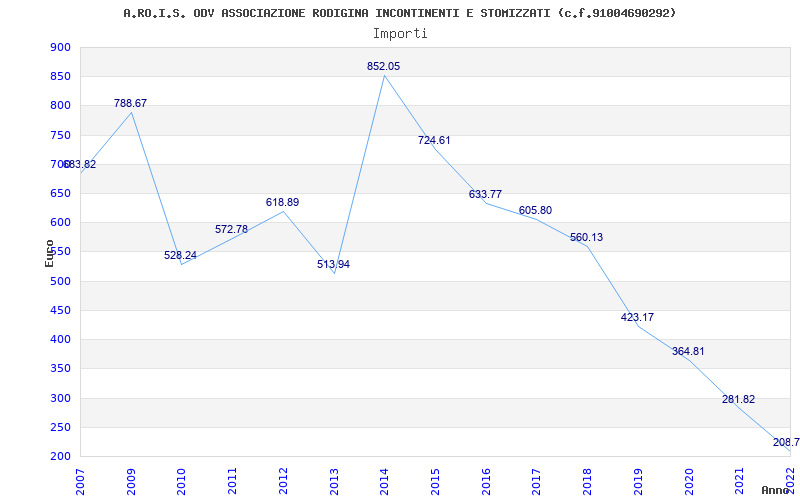Select data label 572.78
The width and height of the screenshot is (800, 500).
click(x=231, y=229)
